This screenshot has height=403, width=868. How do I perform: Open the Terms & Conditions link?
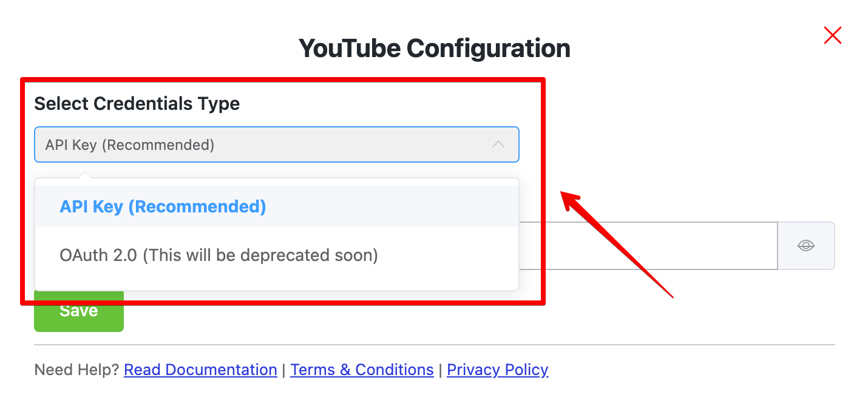pos(362,370)
